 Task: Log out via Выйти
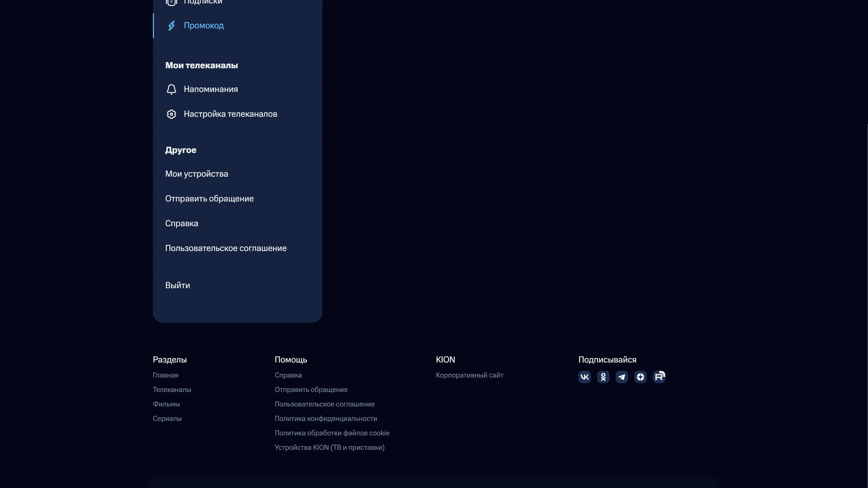[178, 285]
